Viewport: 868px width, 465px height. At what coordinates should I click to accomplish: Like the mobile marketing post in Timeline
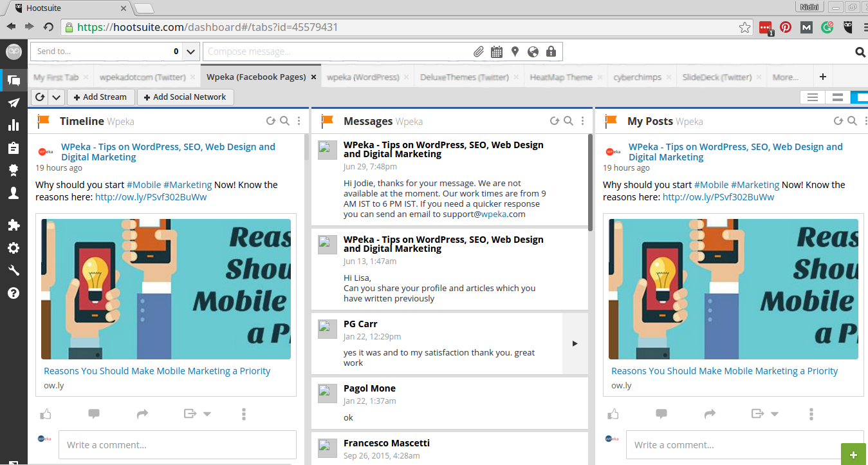tap(45, 413)
